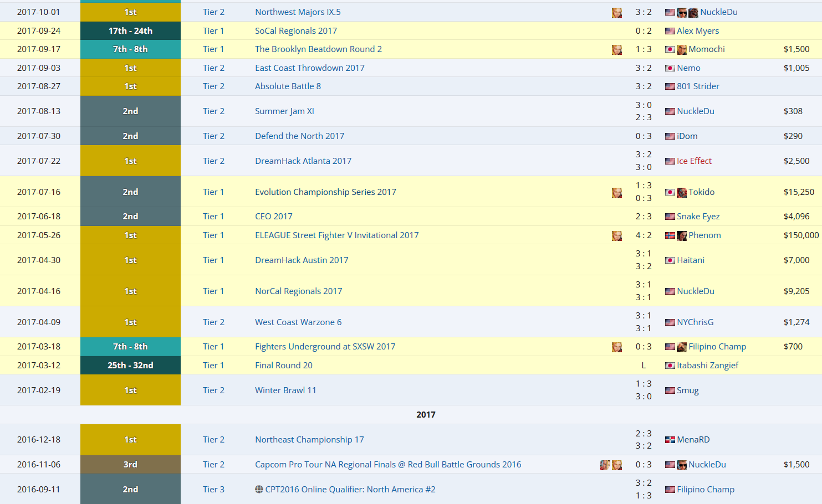Click the played-character icon before the Northwest Majors score

[617, 13]
